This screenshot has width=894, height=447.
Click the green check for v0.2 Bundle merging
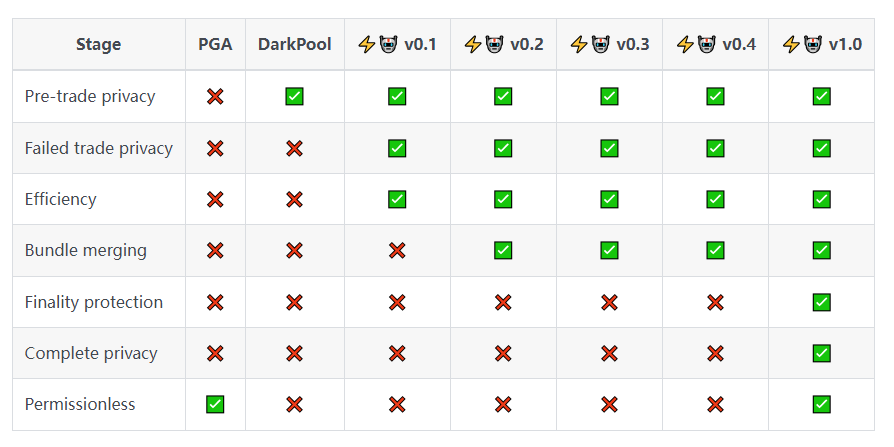pyautogui.click(x=503, y=250)
